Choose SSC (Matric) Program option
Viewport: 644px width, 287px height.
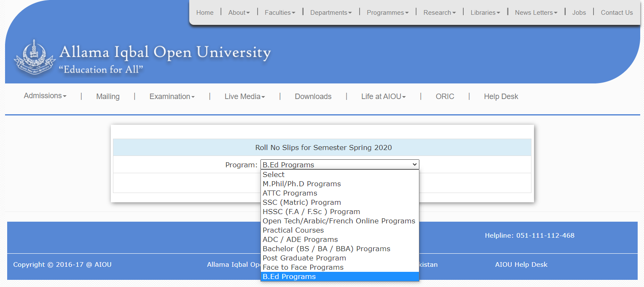tap(340, 202)
